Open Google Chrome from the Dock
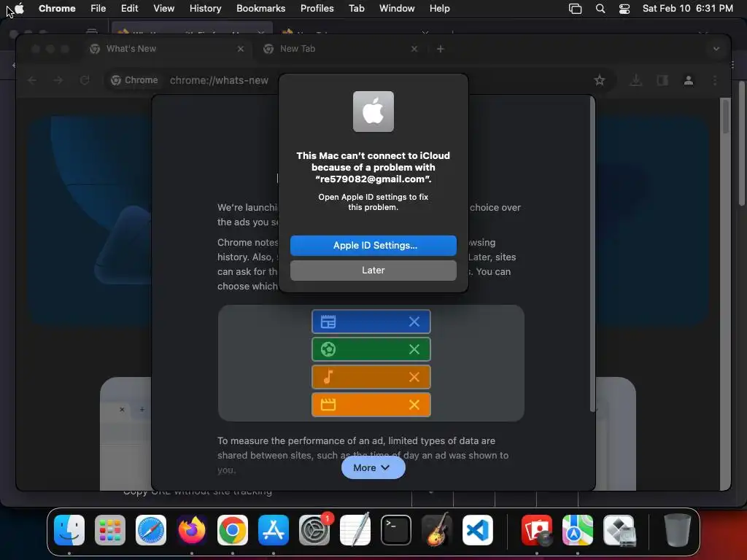The width and height of the screenshot is (747, 560). [233, 530]
